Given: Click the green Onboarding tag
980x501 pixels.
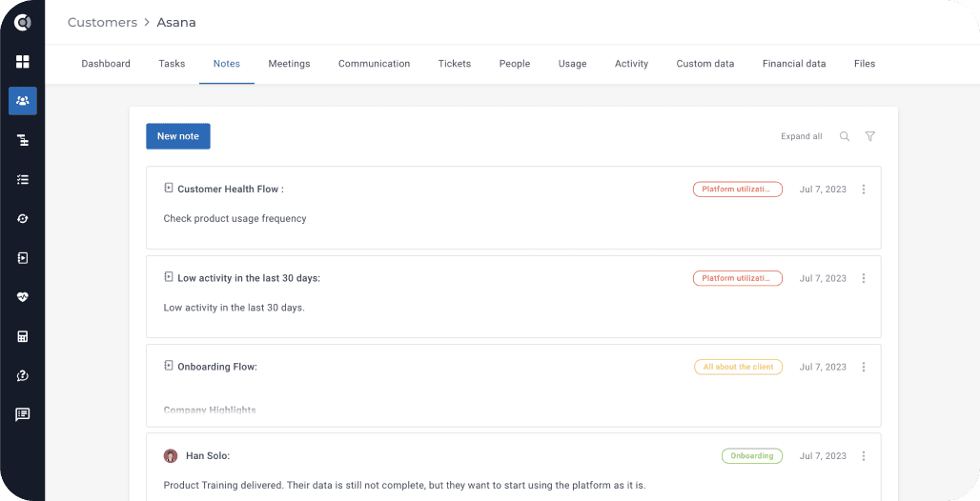Looking at the screenshot, I should click(x=752, y=456).
